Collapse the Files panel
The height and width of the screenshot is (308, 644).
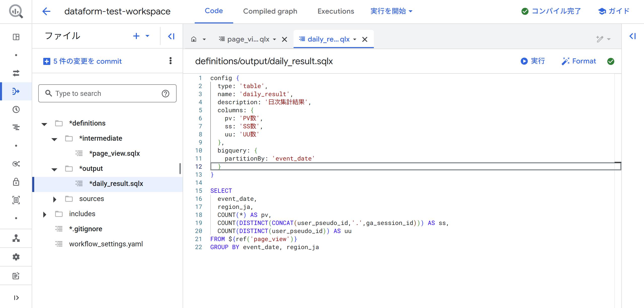(171, 36)
